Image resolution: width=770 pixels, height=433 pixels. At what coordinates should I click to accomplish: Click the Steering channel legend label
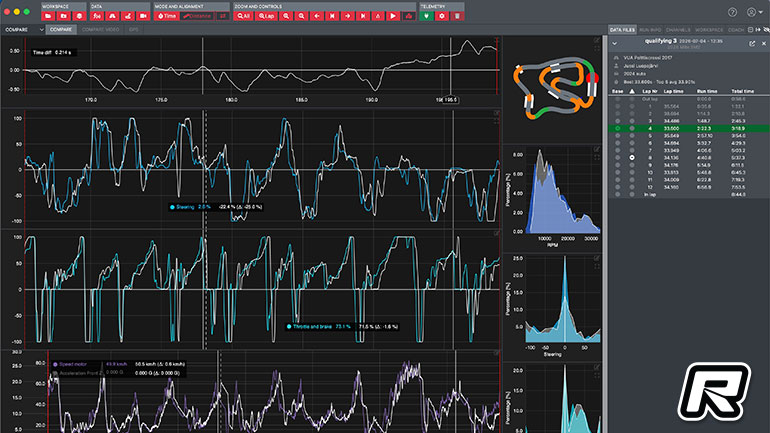(185, 207)
